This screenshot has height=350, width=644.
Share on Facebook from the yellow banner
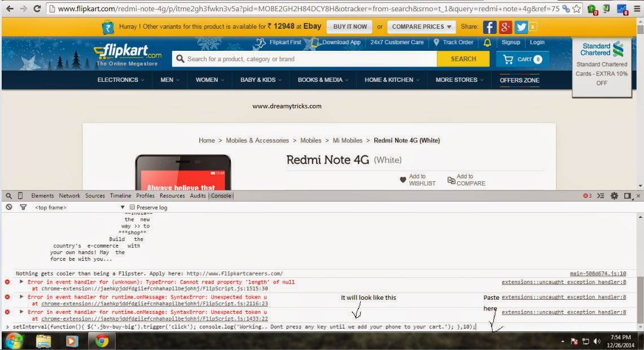coord(489,27)
